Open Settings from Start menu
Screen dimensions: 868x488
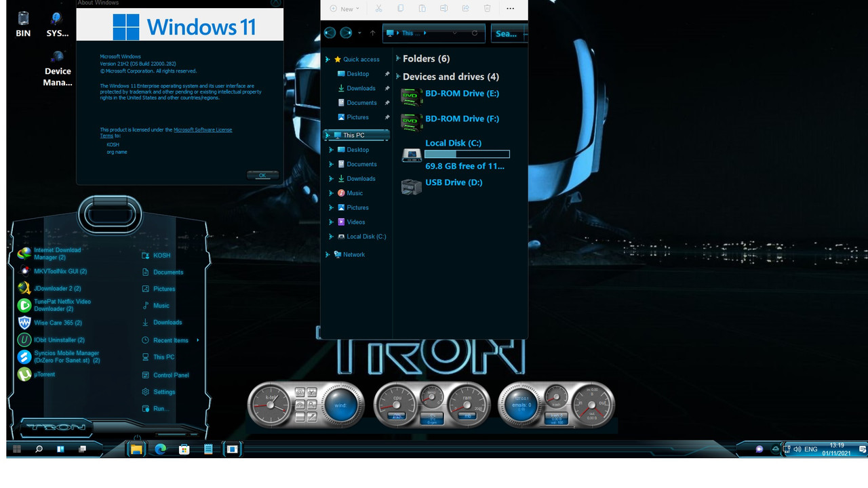click(x=158, y=392)
